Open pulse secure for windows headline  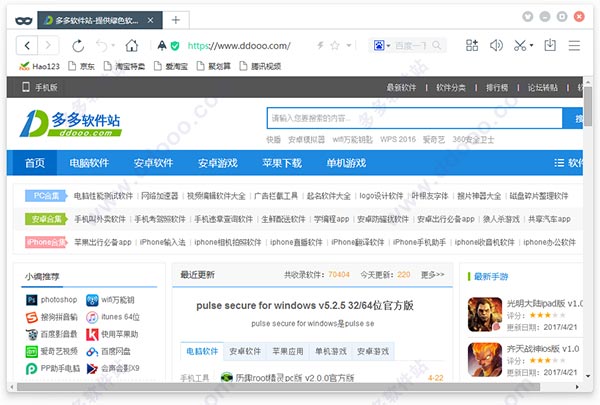[x=305, y=305]
